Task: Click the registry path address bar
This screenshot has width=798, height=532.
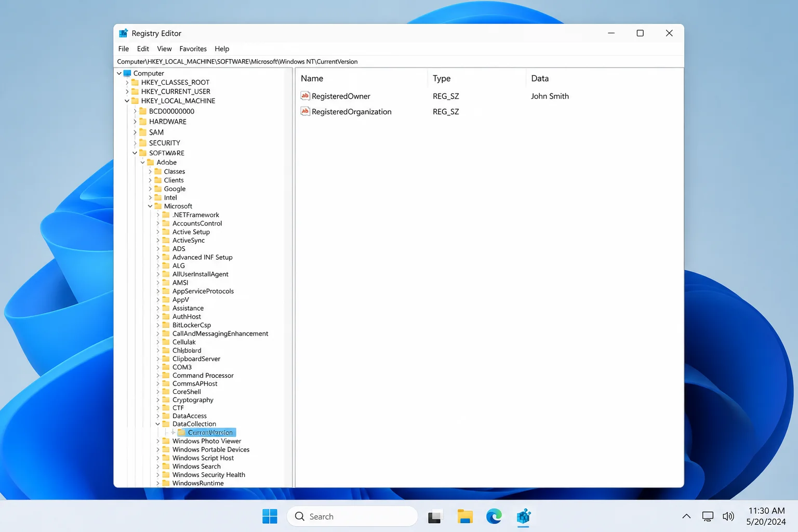Action: coord(398,61)
